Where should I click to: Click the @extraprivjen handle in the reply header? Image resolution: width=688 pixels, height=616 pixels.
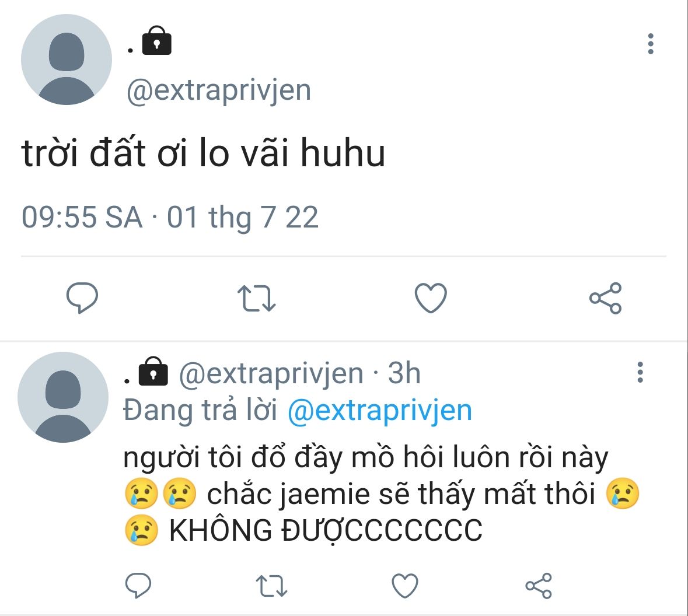point(271,374)
